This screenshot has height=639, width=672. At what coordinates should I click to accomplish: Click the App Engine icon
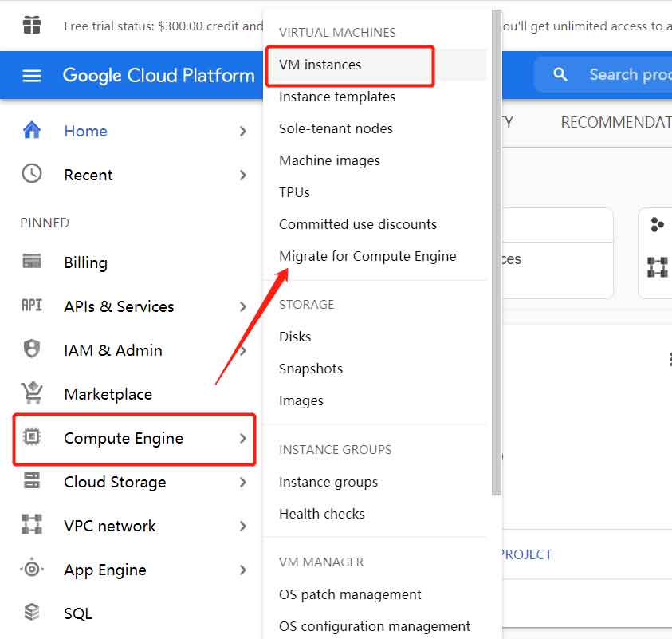(32, 569)
